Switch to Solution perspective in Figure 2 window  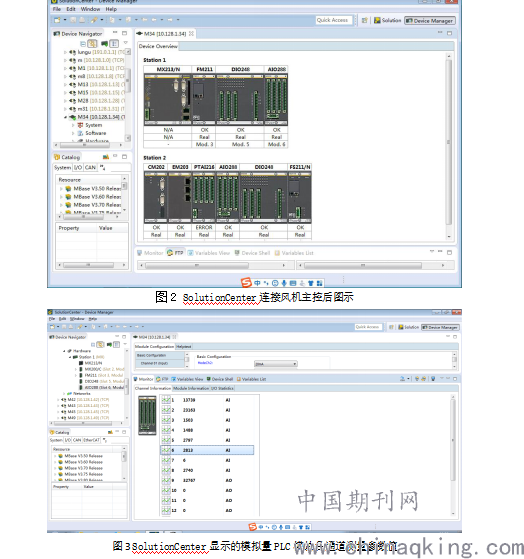[387, 20]
